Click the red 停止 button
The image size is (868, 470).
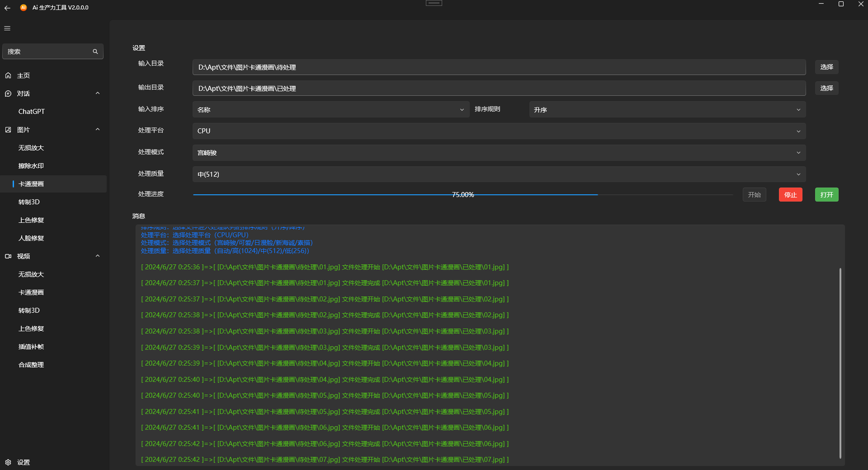click(x=790, y=195)
